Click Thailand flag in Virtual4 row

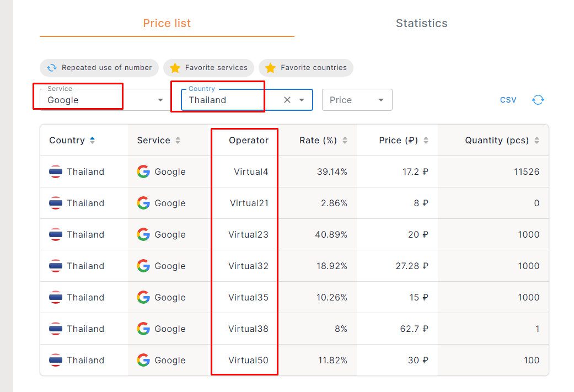pyautogui.click(x=56, y=171)
